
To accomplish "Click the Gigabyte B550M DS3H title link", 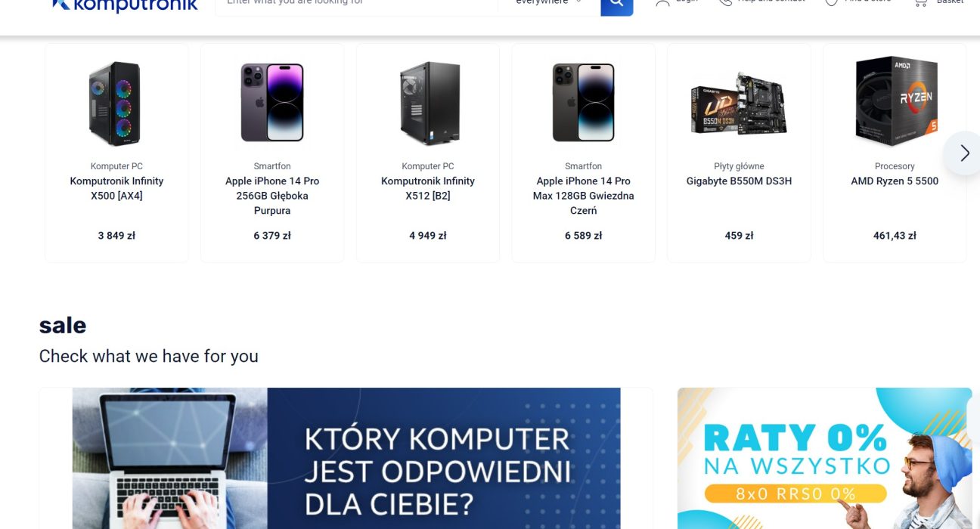I will tap(739, 181).
